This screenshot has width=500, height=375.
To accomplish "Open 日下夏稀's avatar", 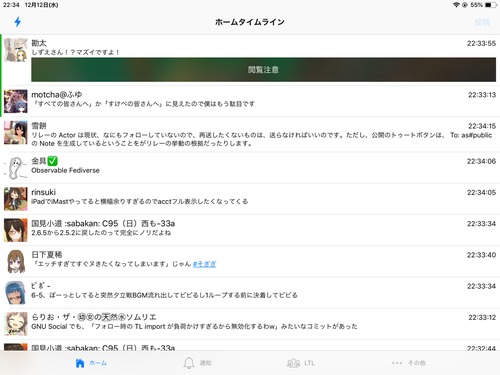I will click(16, 262).
